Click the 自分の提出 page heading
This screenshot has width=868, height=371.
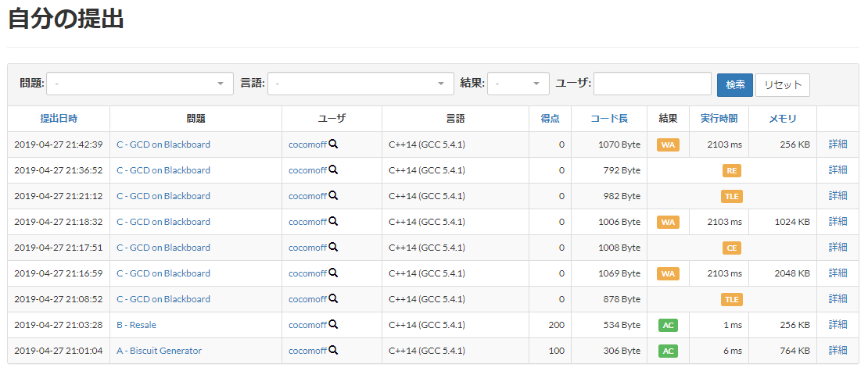(x=66, y=19)
